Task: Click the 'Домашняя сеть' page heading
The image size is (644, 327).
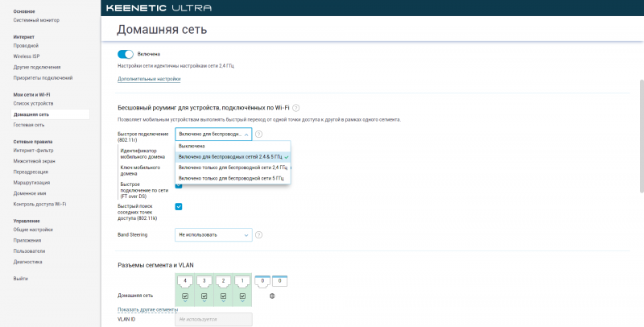Action: 162,30
